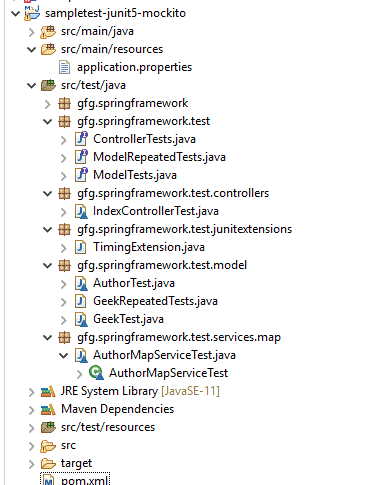380x485 pixels.
Task: Expand AuthorTest.java node
Action: coord(64,284)
